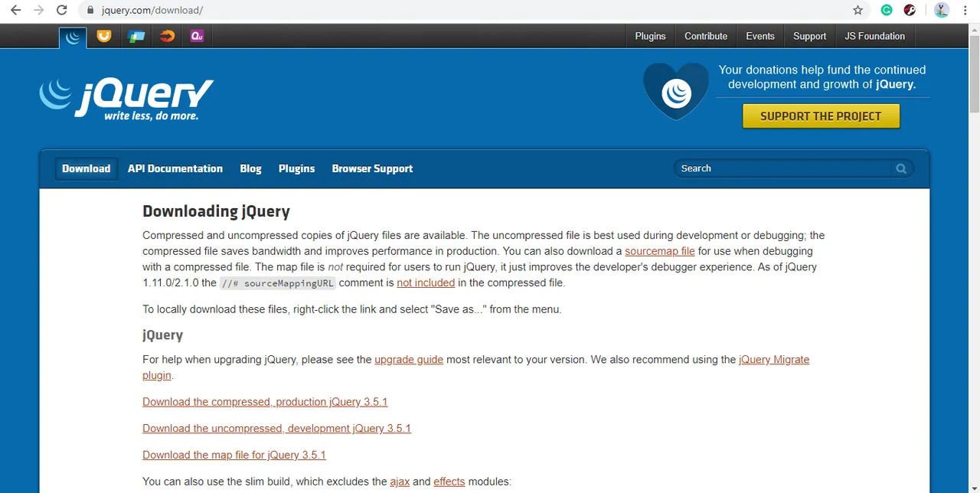This screenshot has height=493, width=980.
Task: Click the heart donation icon
Action: [676, 91]
